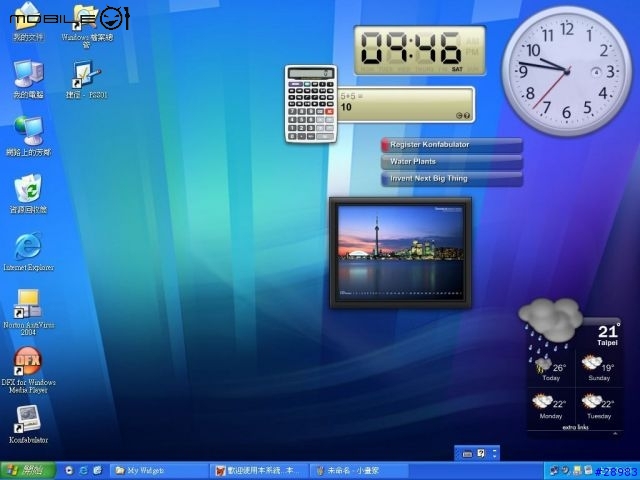Screen dimensions: 640x480
Task: Select the DFX for Windows Media Player icon
Action: click(x=29, y=370)
